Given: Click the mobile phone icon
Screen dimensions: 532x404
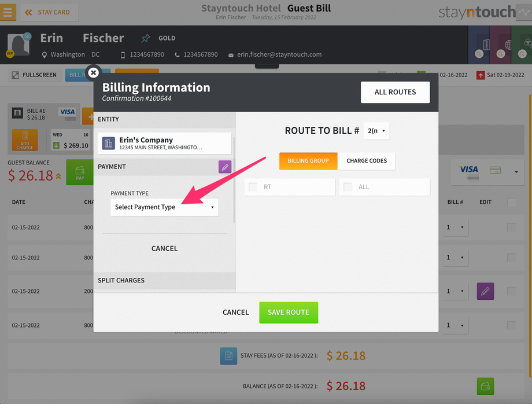Looking at the screenshot, I should (123, 55).
